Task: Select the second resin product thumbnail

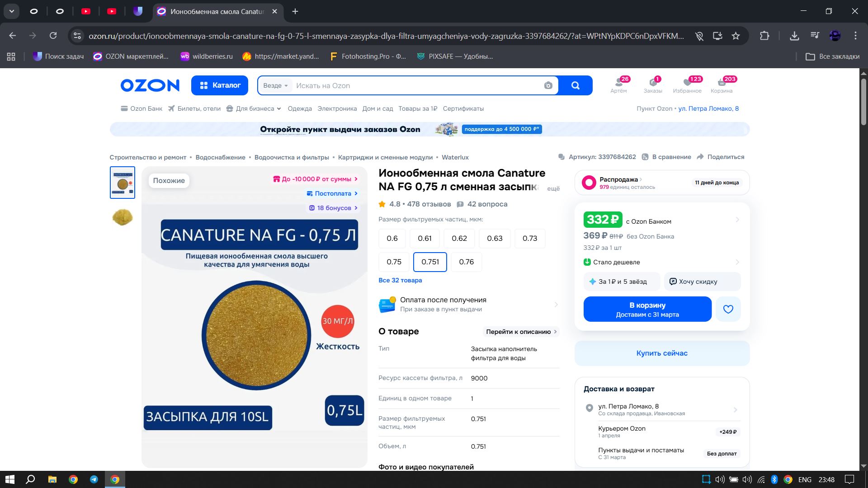Action: point(123,217)
